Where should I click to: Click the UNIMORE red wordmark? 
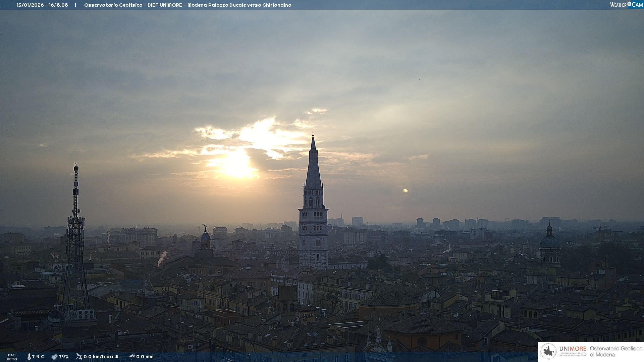(573, 349)
